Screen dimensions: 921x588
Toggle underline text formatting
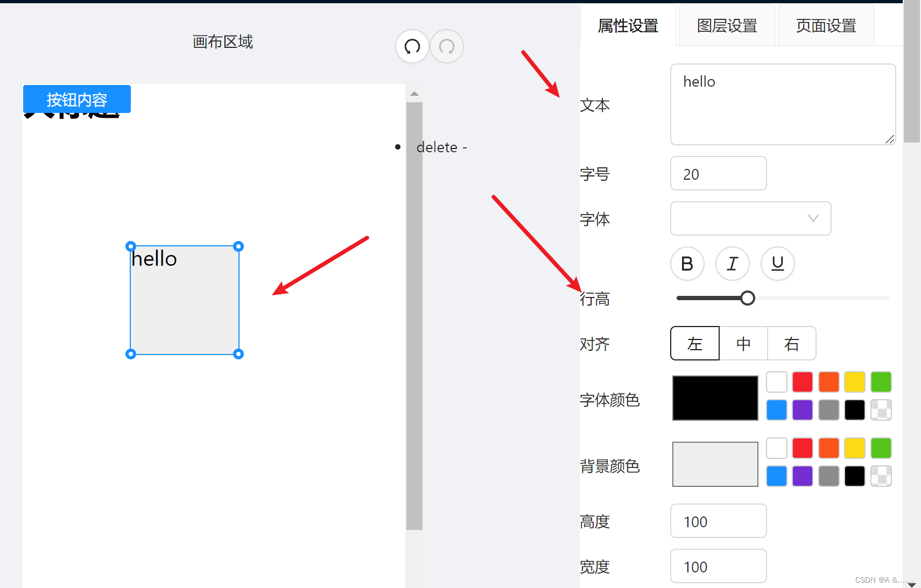pos(778,264)
